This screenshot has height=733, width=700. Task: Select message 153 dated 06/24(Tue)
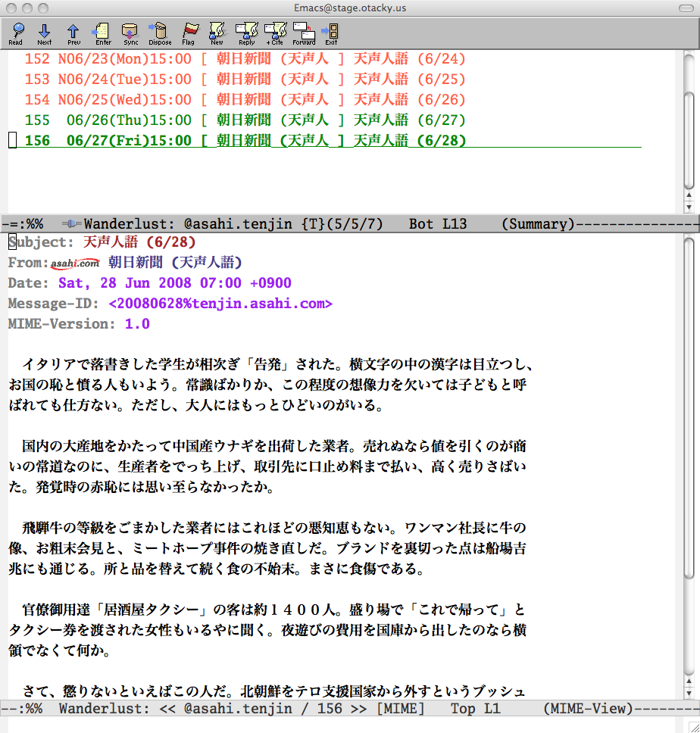245,80
